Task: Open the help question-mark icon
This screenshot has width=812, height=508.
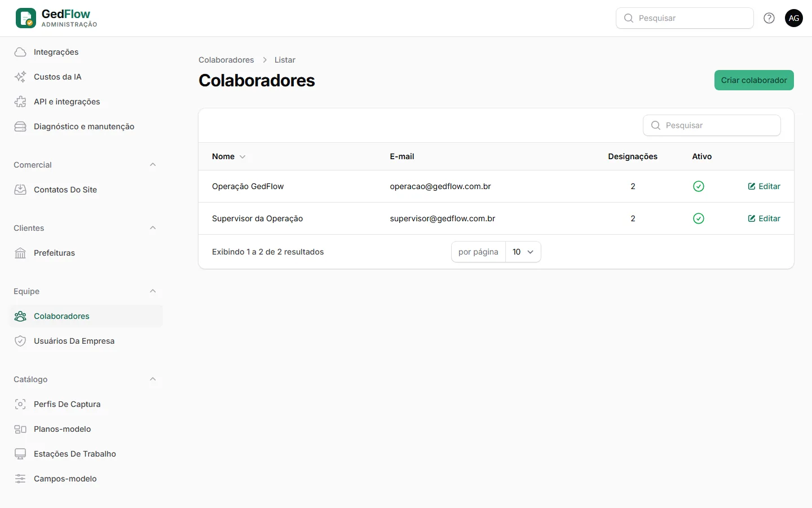Action: coord(769,18)
